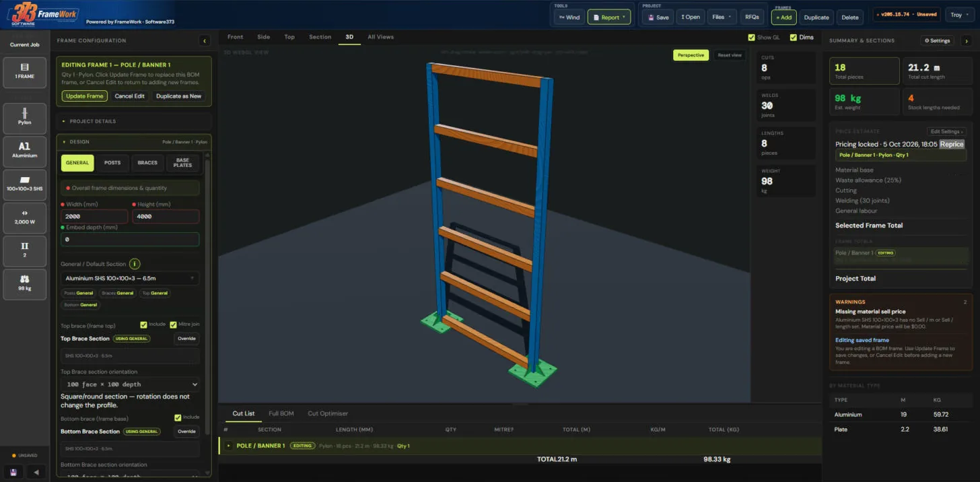Screen dimensions: 980x482
Task: Override the Bottom Brace Section
Action: point(186,432)
